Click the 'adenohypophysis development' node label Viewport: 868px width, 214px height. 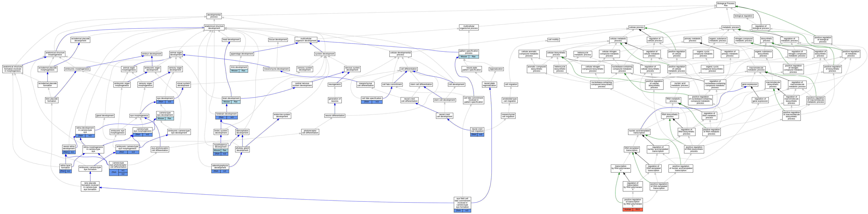point(220,166)
